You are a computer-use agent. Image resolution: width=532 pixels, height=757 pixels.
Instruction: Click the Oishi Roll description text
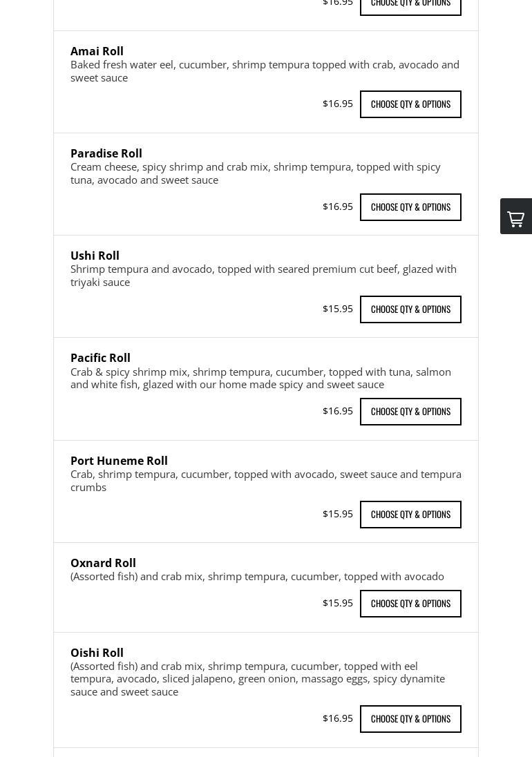tap(258, 679)
